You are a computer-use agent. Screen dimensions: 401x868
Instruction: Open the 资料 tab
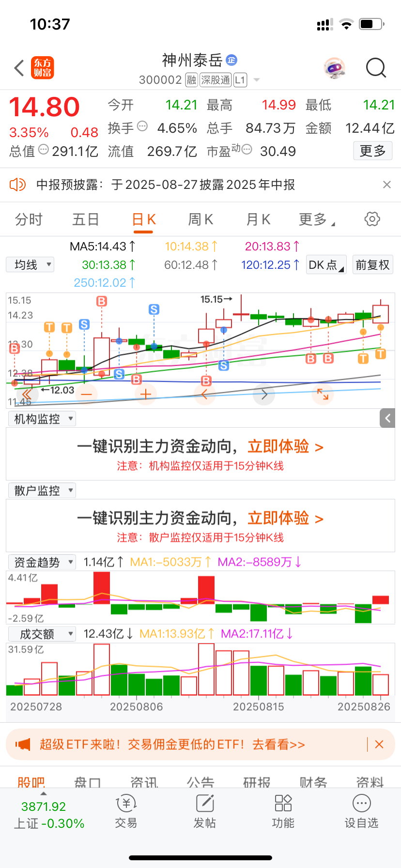(x=370, y=782)
